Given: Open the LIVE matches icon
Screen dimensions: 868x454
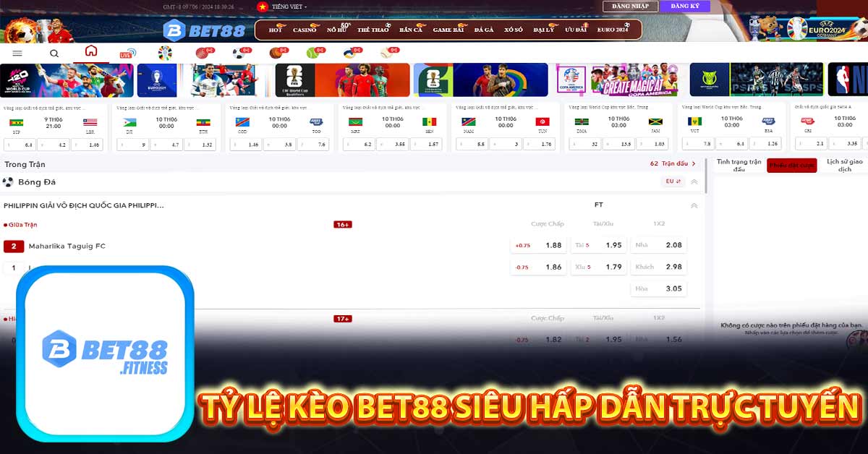Looking at the screenshot, I should (x=127, y=53).
